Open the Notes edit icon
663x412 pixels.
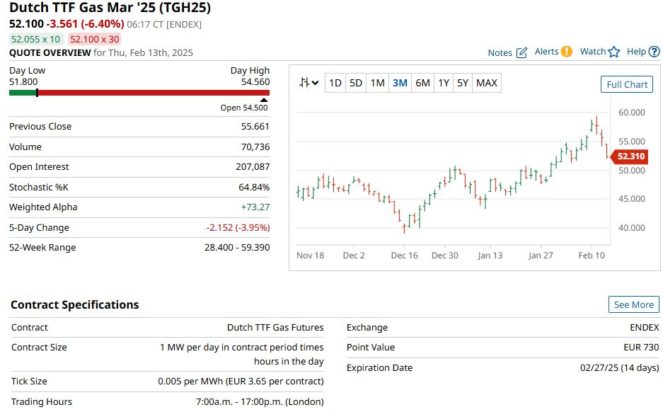tap(522, 52)
